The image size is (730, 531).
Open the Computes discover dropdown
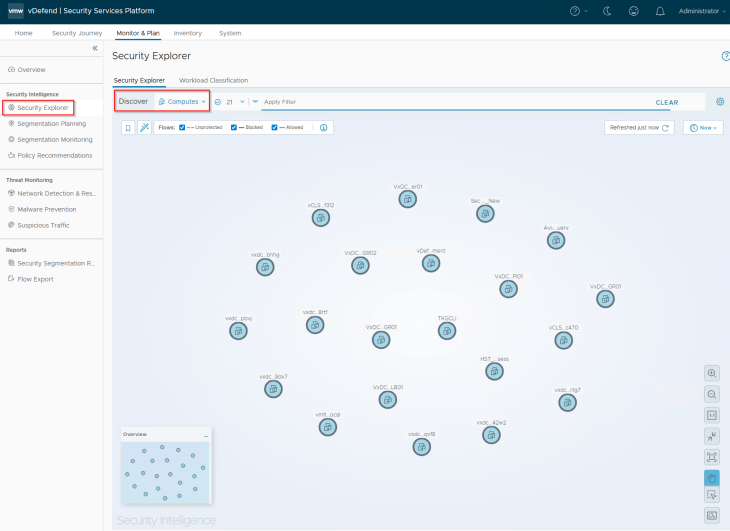pyautogui.click(x=181, y=102)
